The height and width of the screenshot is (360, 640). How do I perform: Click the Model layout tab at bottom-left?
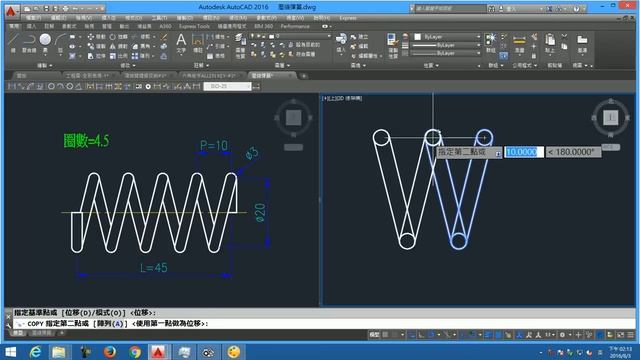18,333
